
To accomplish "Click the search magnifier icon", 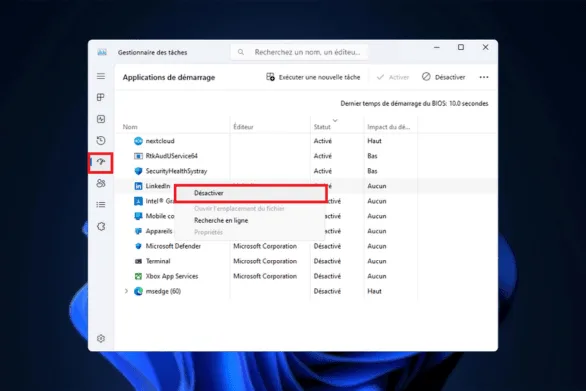I will (241, 52).
